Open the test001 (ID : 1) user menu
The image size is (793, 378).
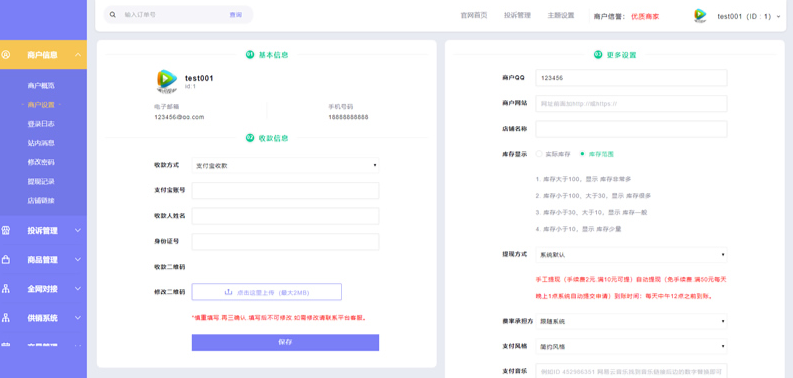(x=748, y=16)
